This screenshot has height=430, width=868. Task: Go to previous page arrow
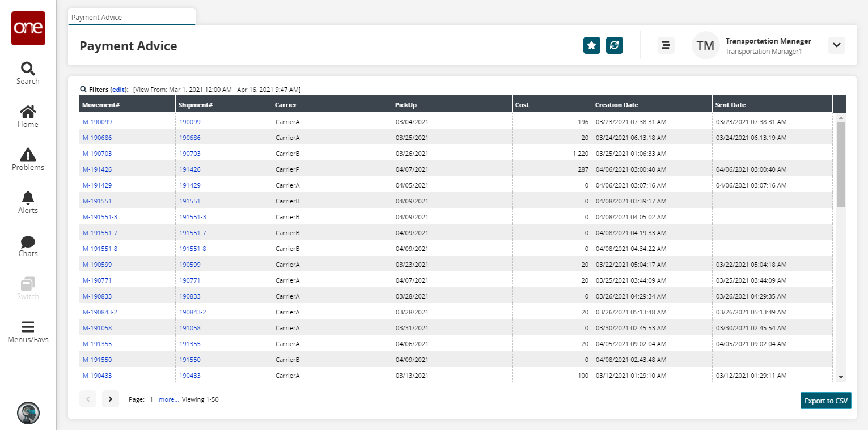pos(88,399)
